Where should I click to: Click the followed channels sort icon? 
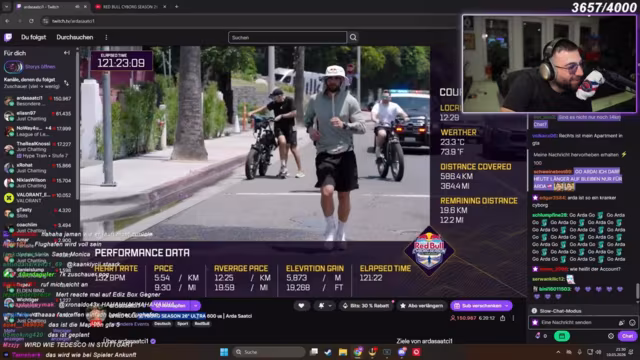point(67,83)
